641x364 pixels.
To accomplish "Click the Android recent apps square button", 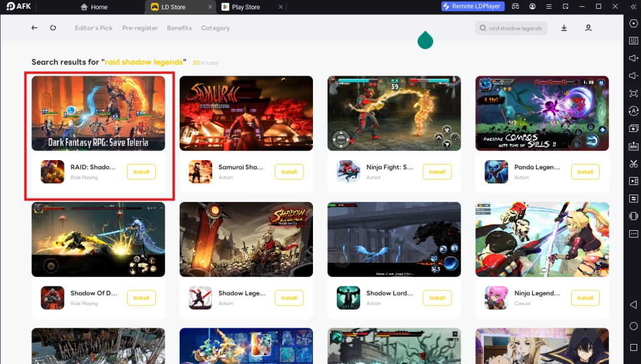I will [x=633, y=347].
